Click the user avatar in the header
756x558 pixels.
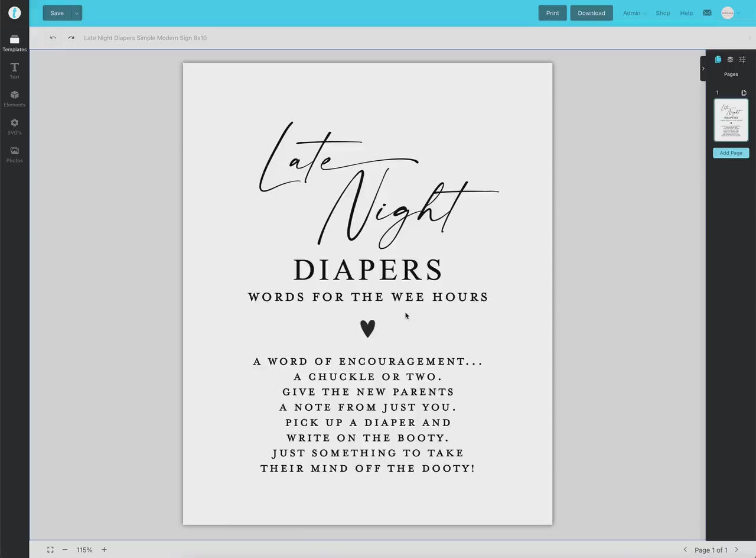tap(728, 13)
